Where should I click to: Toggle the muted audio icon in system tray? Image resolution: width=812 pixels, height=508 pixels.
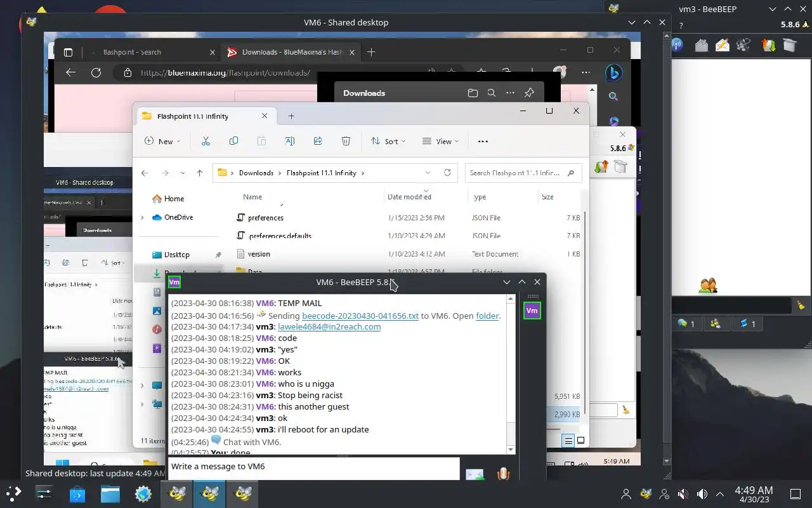pos(683,493)
